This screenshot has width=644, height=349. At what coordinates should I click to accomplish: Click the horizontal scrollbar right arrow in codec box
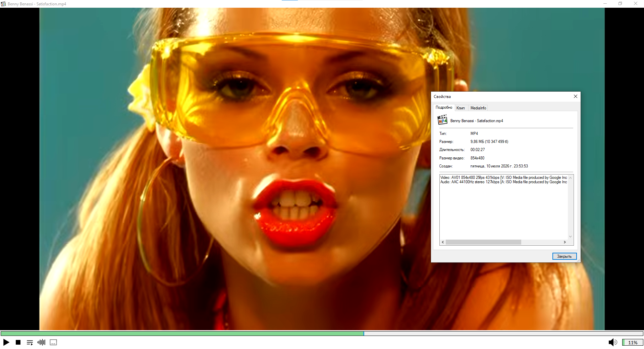pos(565,242)
